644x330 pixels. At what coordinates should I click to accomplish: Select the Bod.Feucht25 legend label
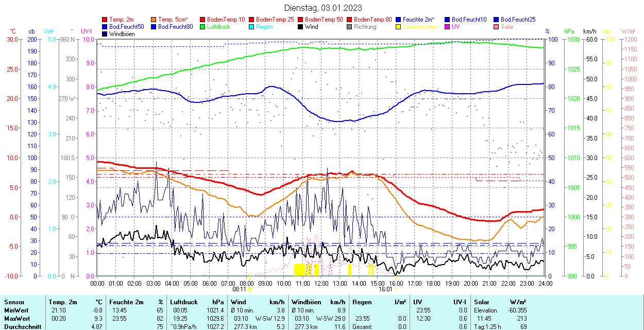pyautogui.click(x=518, y=20)
